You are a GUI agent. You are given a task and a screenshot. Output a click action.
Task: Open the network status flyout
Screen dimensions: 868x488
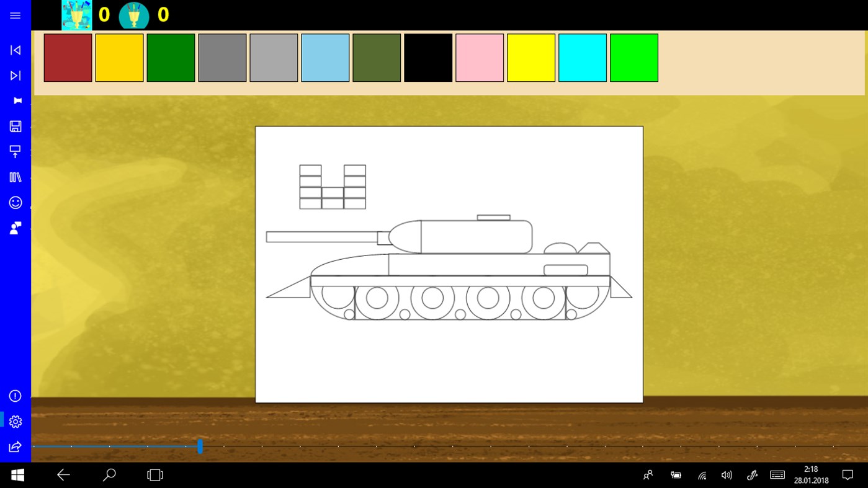pyautogui.click(x=702, y=474)
